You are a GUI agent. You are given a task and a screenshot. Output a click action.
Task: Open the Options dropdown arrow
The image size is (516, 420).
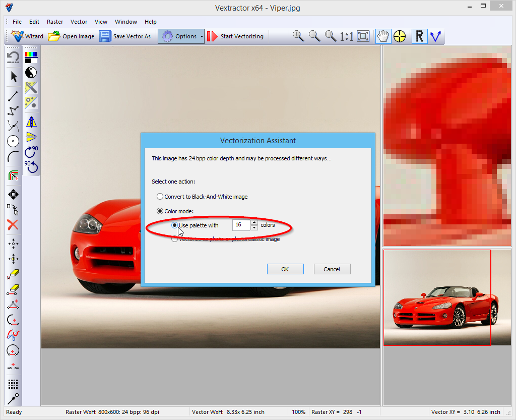coord(202,36)
